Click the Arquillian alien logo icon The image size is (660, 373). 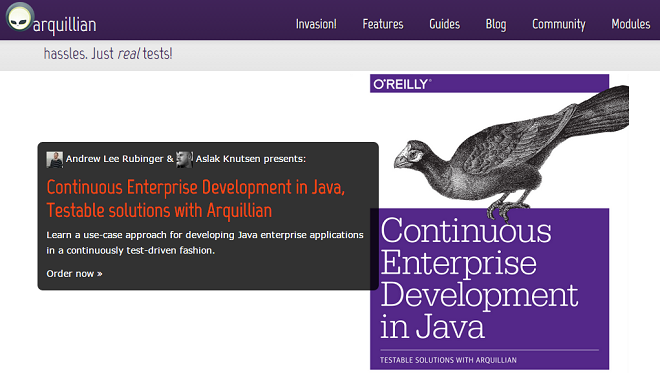(19, 17)
